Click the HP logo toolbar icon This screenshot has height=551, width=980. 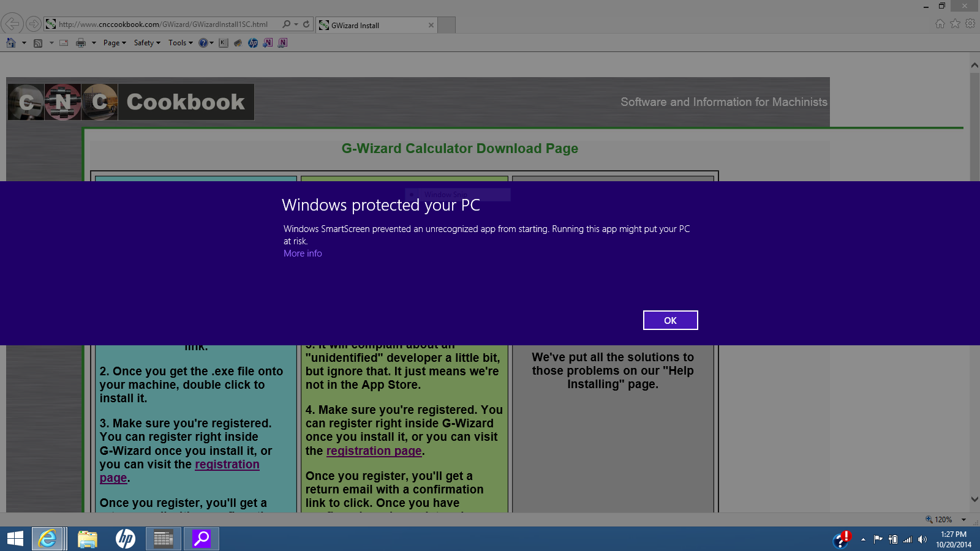253,43
